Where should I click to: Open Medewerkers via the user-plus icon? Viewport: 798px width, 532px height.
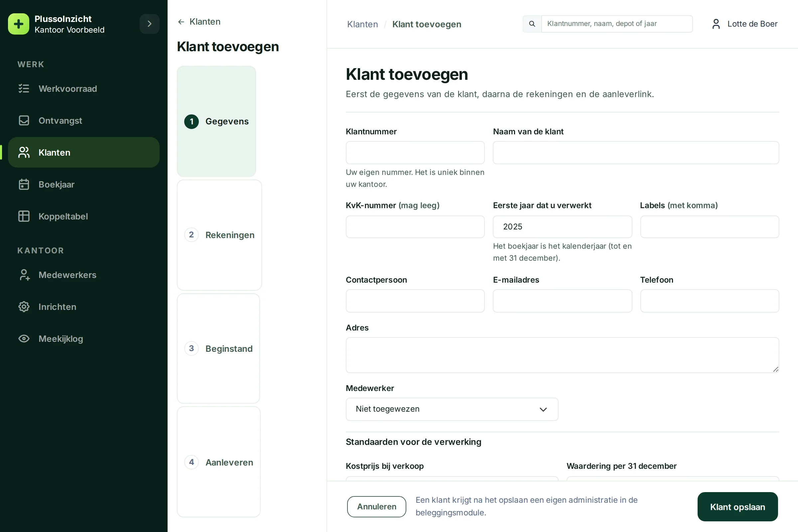[x=24, y=275]
